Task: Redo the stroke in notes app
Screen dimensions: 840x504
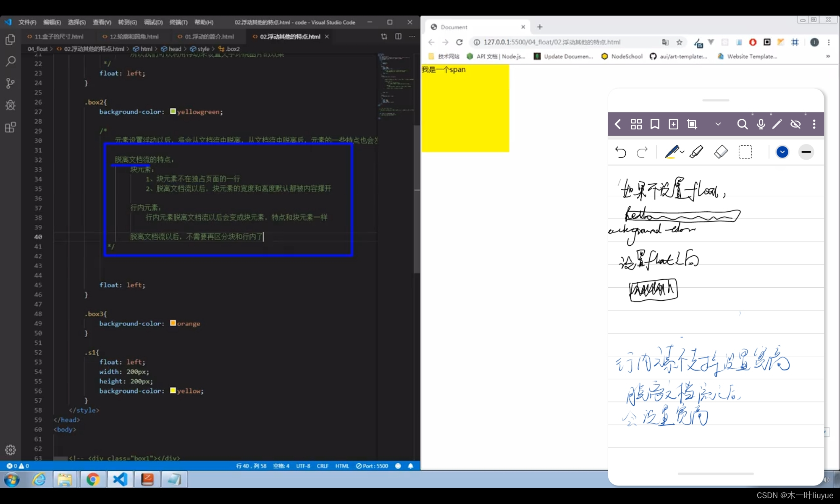Action: pyautogui.click(x=642, y=152)
